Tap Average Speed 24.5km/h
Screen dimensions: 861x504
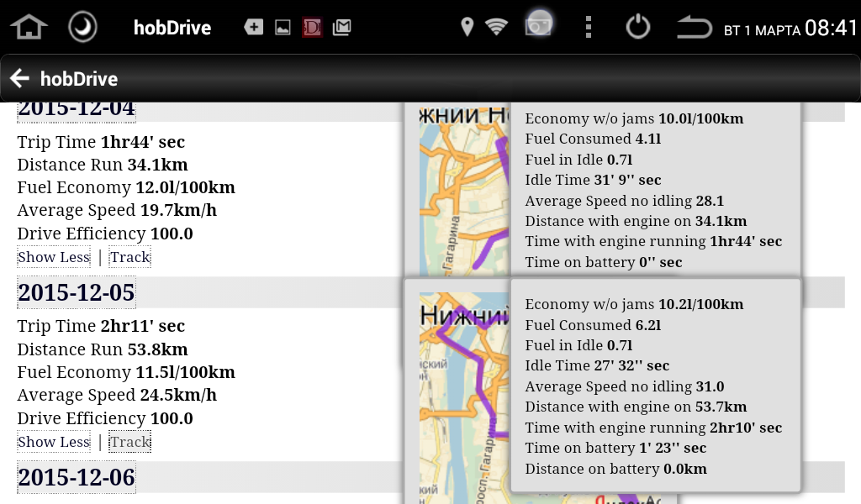(x=117, y=395)
